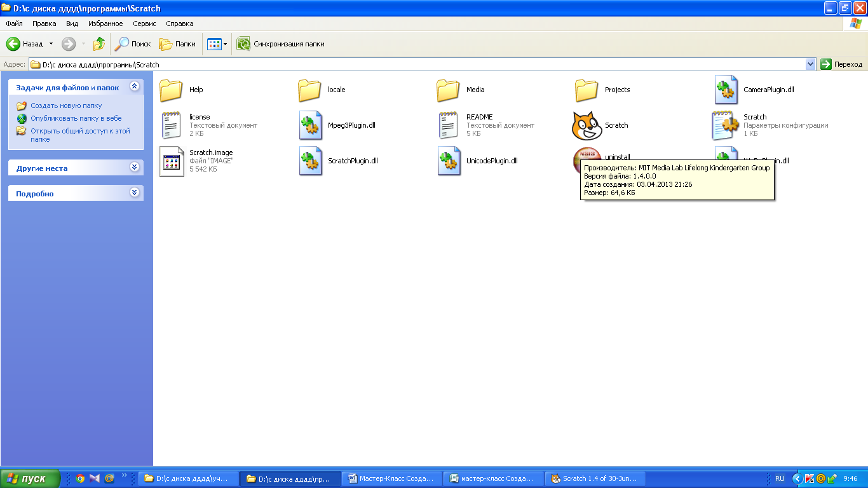Toggle the Папки folders pane button
The height and width of the screenshot is (488, 868).
177,44
